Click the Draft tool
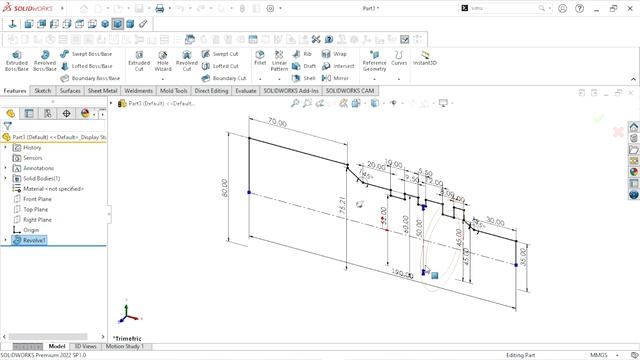 (304, 66)
